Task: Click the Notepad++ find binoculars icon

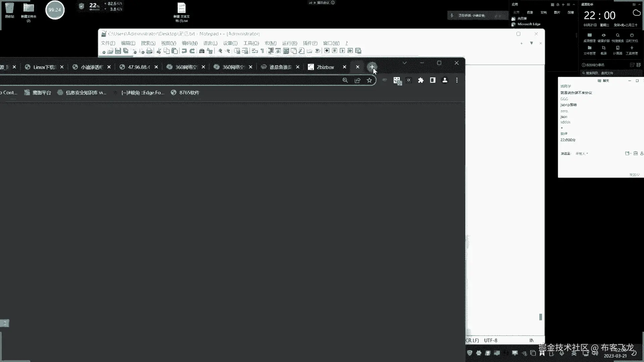Action: pos(202,51)
